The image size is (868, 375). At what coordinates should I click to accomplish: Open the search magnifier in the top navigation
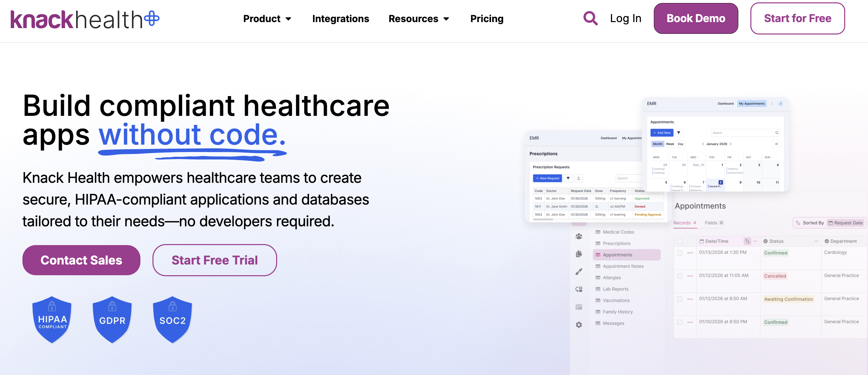pos(590,18)
